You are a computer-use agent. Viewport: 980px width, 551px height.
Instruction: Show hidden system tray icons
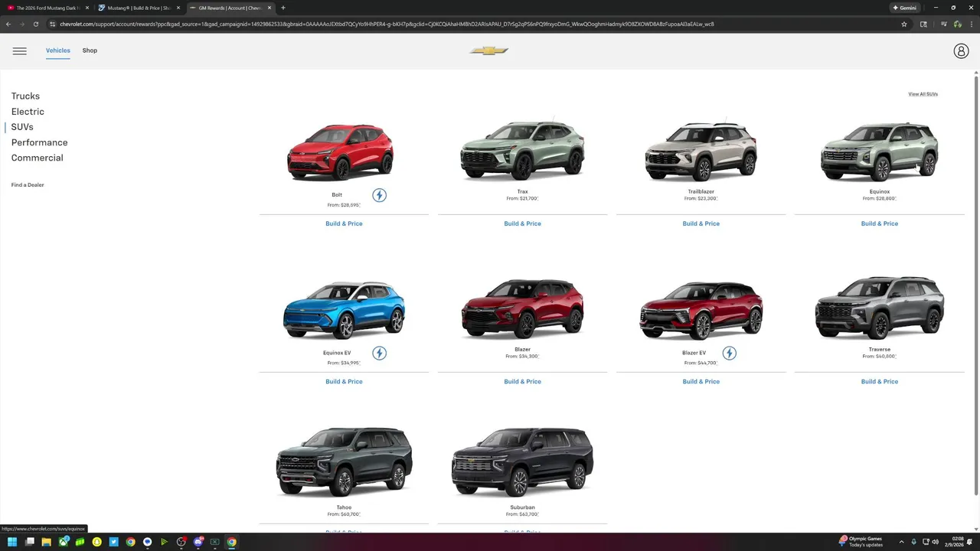pos(901,542)
